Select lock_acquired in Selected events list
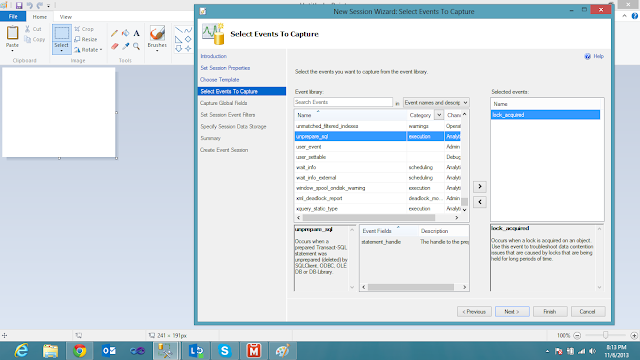Viewport: 640px width, 360px height. point(545,115)
